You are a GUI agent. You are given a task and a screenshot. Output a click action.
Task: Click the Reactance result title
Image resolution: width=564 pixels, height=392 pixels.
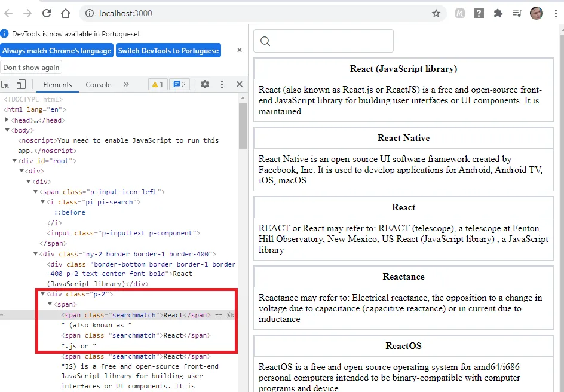click(x=403, y=277)
